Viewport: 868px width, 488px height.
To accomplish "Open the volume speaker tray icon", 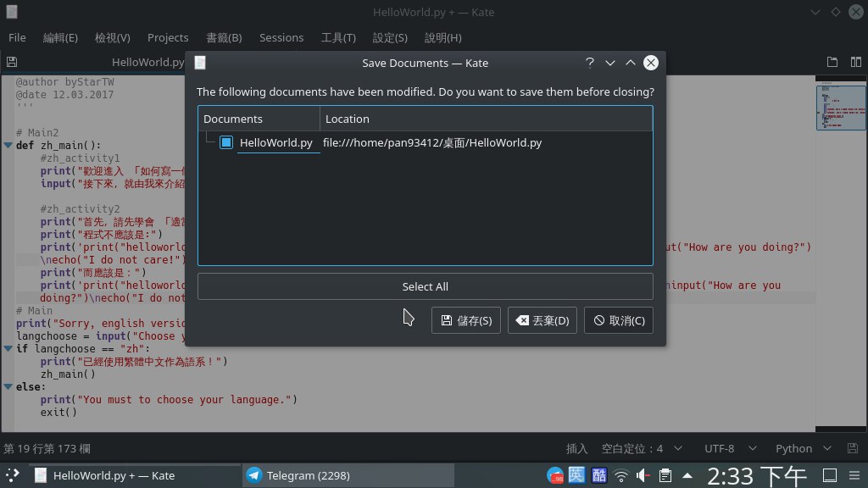I will click(643, 475).
